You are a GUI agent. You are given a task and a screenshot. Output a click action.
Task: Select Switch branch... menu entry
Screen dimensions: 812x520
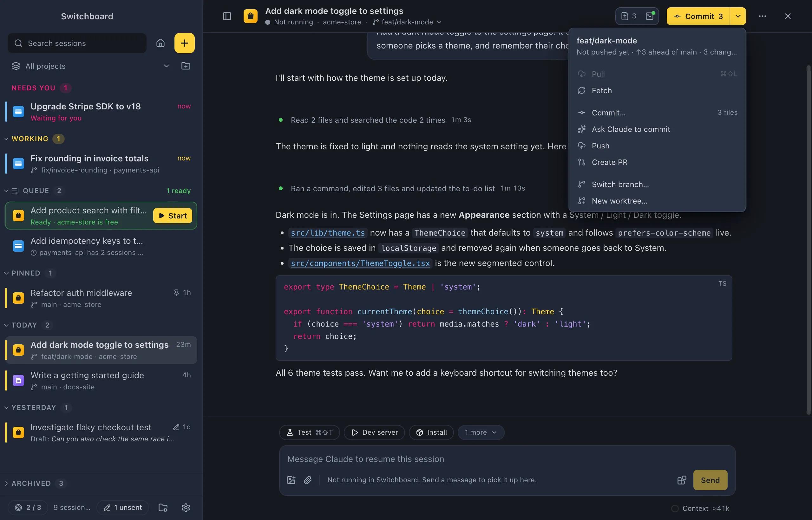657,184
